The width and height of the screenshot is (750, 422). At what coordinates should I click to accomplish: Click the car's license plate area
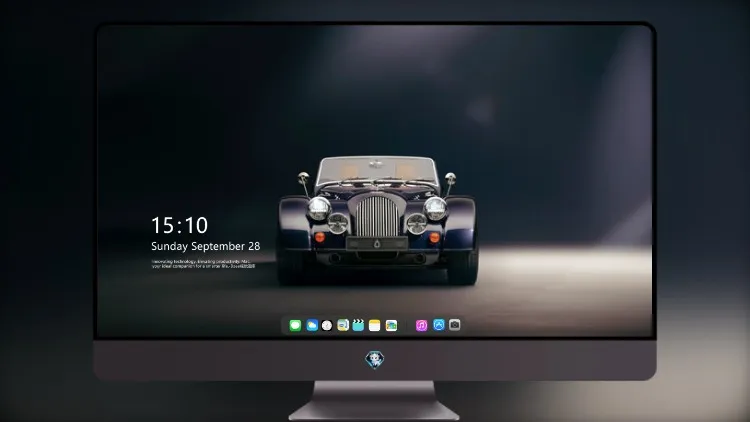click(x=377, y=244)
